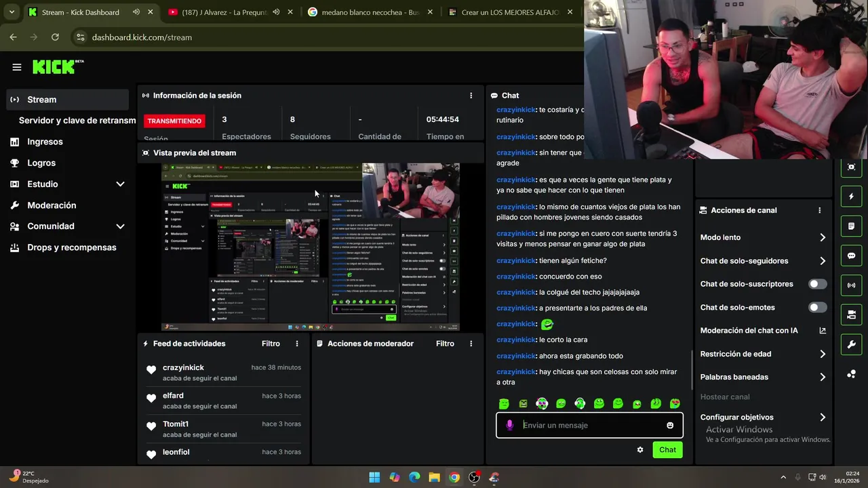Open site information icon in address bar
The width and height of the screenshot is (868, 488).
tap(80, 37)
